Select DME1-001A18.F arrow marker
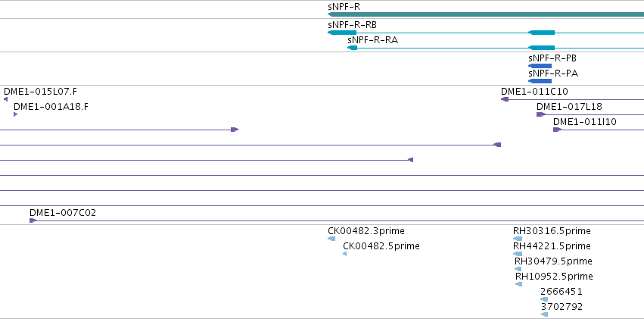 [x=16, y=114]
